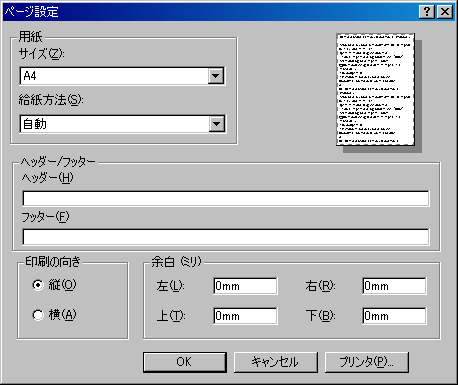
Task: Click the ヘッダー(H) label
Action: 47,178
